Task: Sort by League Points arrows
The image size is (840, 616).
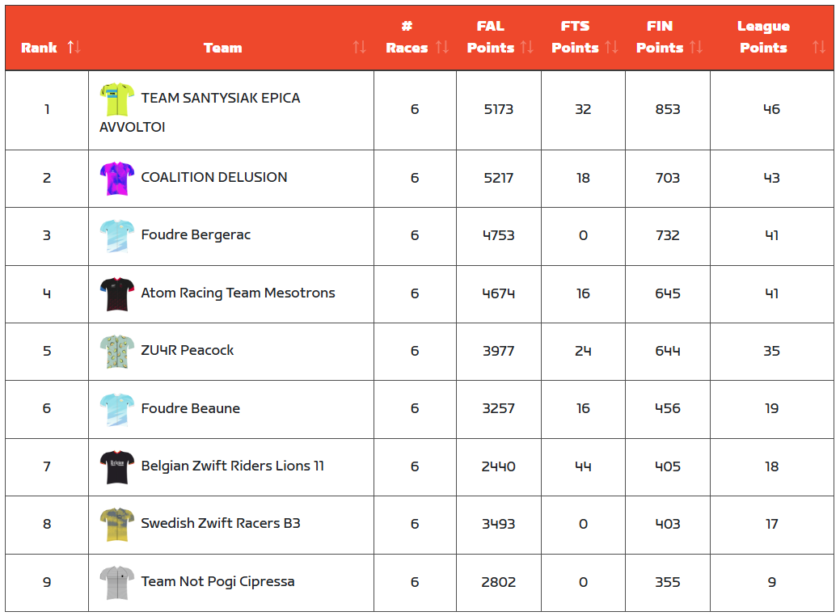Action: [819, 48]
